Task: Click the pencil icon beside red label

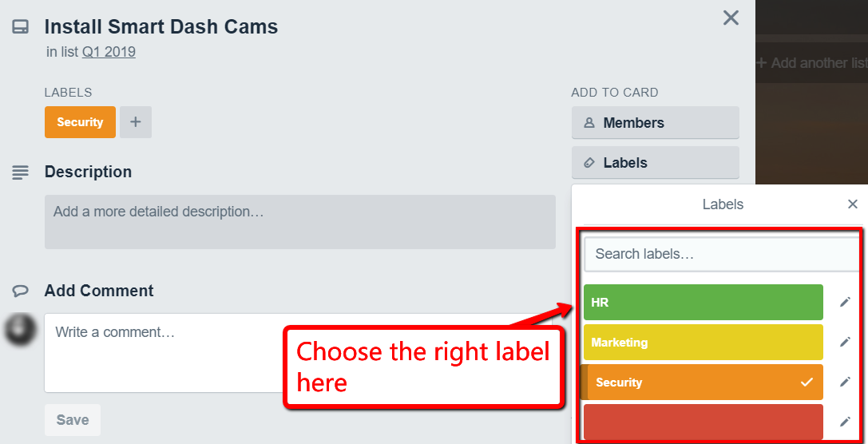Action: [x=845, y=422]
